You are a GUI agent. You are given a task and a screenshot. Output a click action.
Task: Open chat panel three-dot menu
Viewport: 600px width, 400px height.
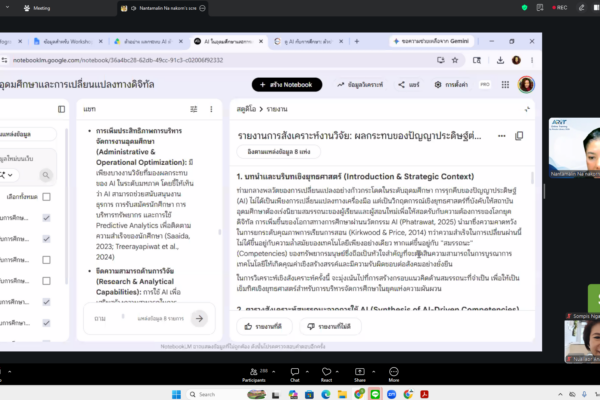(x=211, y=109)
